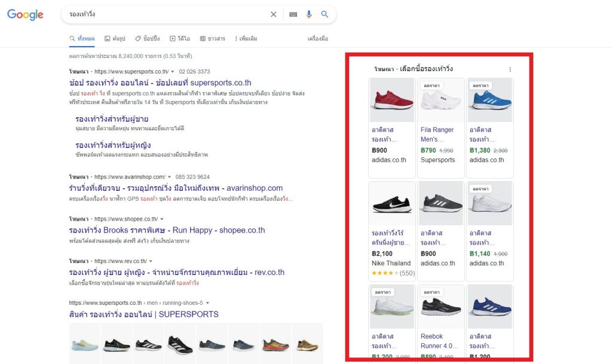Viewport: 612px width, 364px height.
Task: Expand dropdown arrow beside running-shoes-5 URL
Action: click(207, 303)
